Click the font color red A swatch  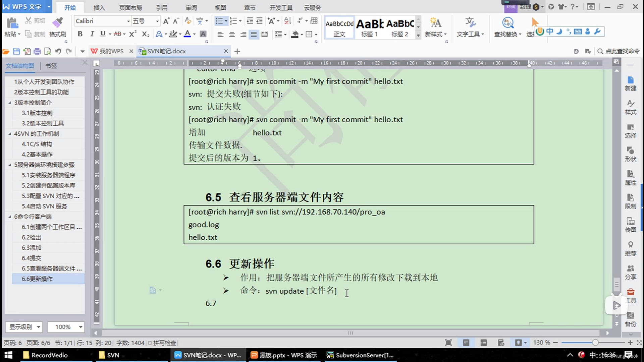click(187, 34)
